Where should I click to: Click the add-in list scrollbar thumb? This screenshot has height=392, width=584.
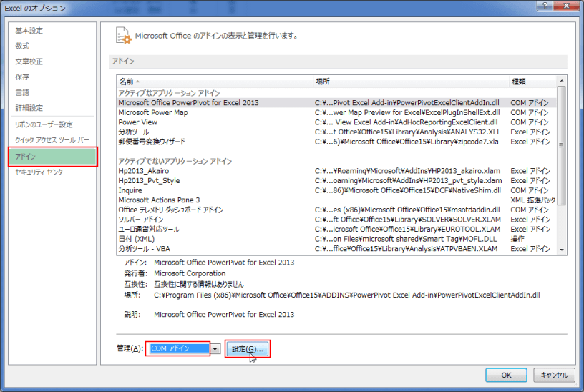click(x=562, y=145)
